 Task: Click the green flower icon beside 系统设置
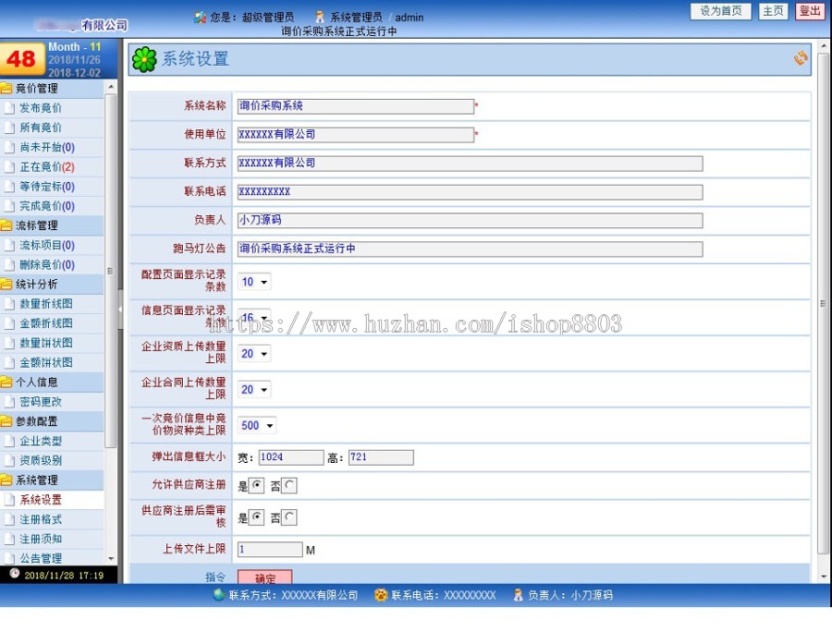[x=144, y=59]
